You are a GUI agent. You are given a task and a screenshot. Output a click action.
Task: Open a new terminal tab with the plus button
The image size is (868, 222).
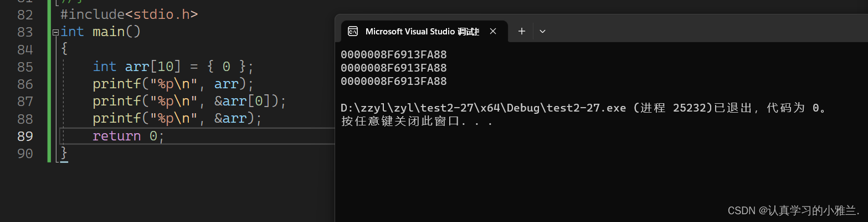coord(521,32)
